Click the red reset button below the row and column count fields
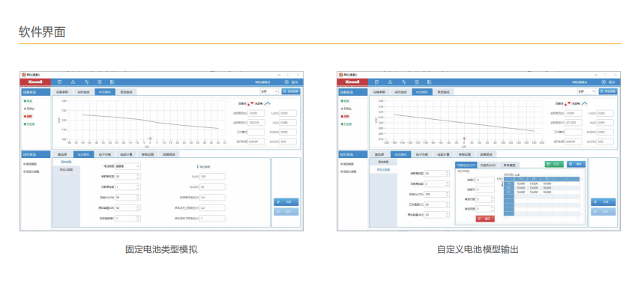Screen dimensions: 644x292 (485, 219)
